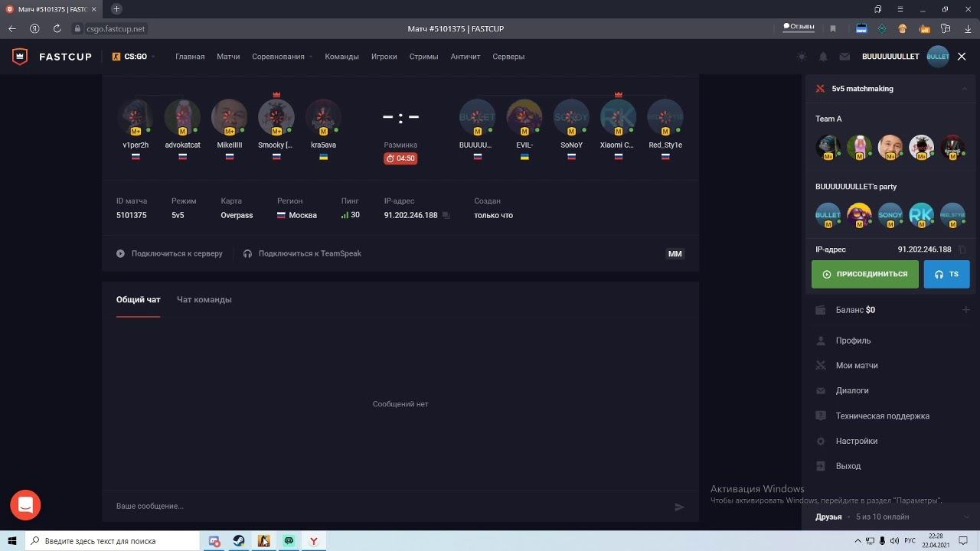This screenshot has width=980, height=551.
Task: Expand the Друзья friends list
Action: pyautogui.click(x=965, y=517)
